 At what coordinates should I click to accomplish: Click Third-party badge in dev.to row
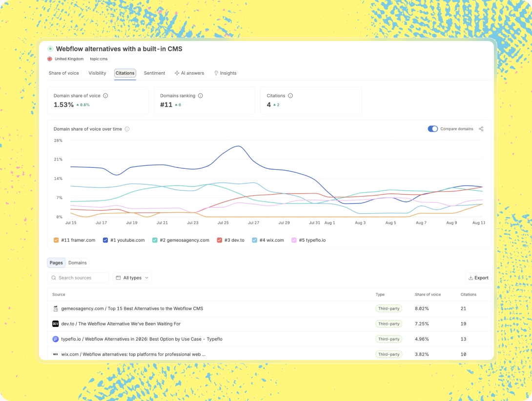(x=389, y=323)
